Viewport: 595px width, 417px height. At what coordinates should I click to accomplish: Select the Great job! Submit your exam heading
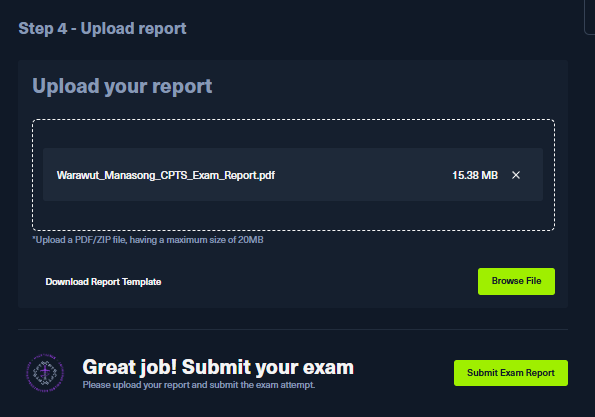[x=218, y=367]
